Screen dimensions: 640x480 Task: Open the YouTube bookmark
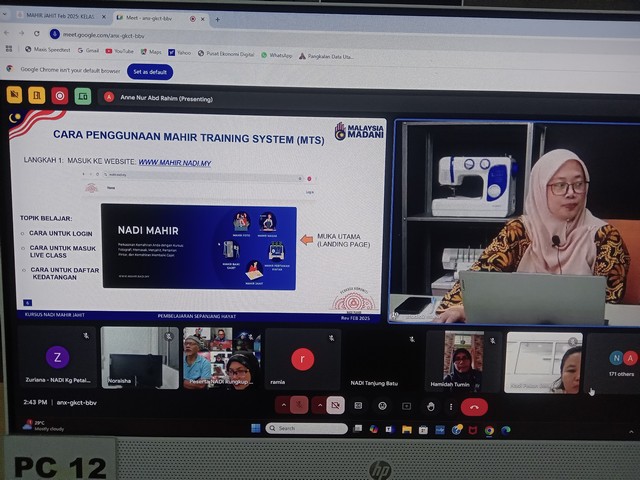click(118, 51)
